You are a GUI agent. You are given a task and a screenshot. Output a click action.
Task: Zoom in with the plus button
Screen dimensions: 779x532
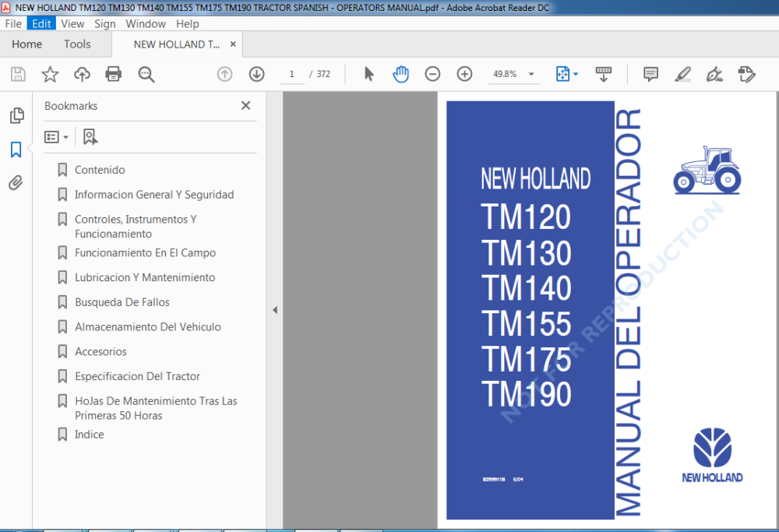point(464,74)
